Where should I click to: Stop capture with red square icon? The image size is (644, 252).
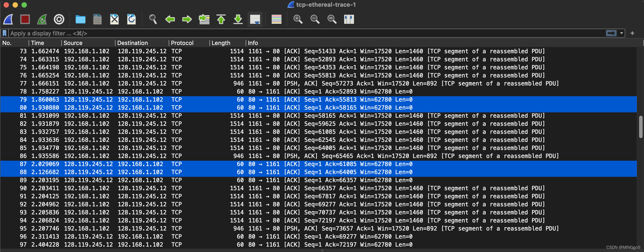pyautogui.click(x=25, y=19)
